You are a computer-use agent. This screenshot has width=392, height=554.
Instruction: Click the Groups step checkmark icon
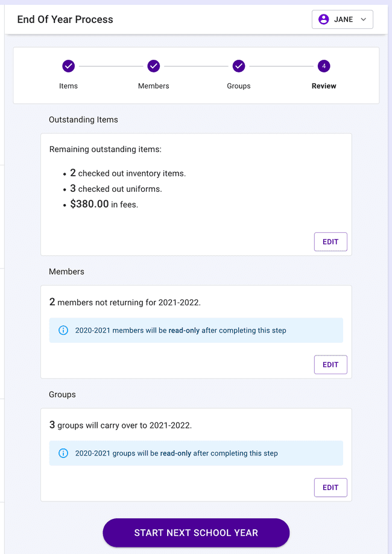(x=239, y=66)
